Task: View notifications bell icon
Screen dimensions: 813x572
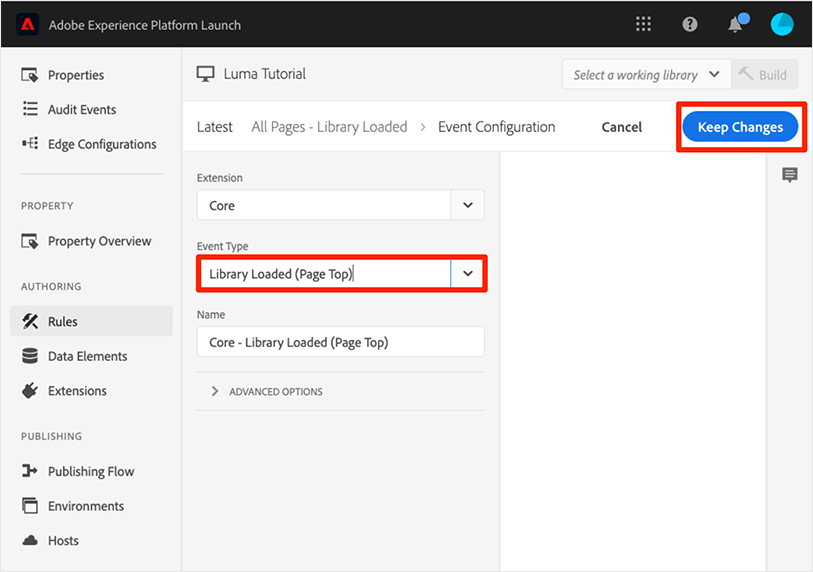Action: [x=736, y=24]
